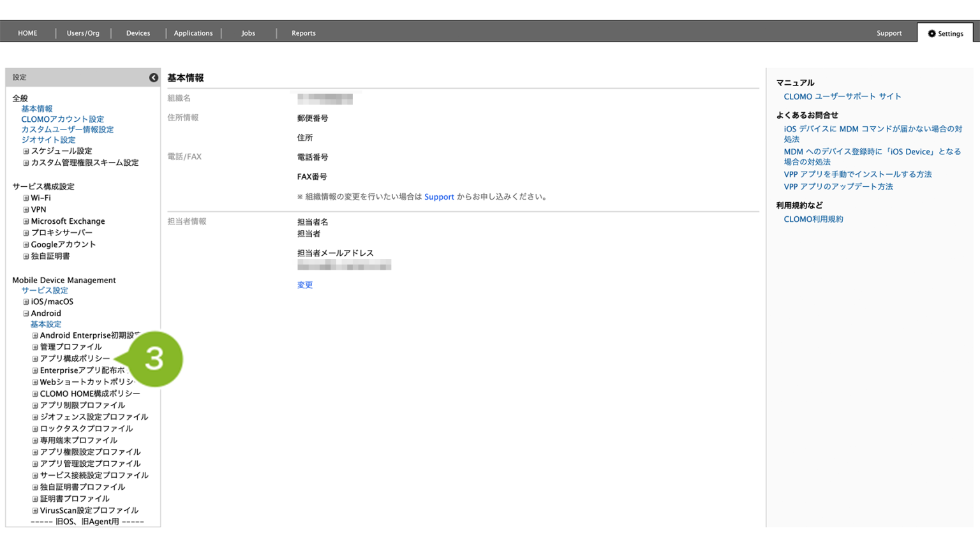The height and width of the screenshot is (551, 980).
Task: Expand the スケジュール設定 tree node
Action: (x=26, y=152)
